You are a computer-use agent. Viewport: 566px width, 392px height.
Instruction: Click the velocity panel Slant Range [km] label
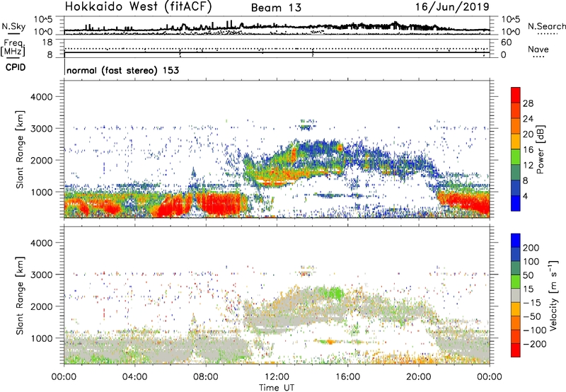(20, 295)
